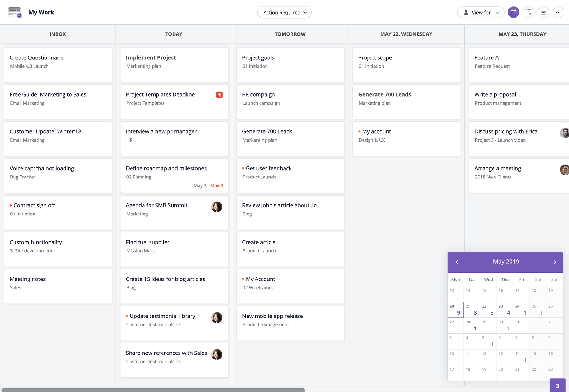
Task: Open the archive box icon in the top toolbar
Action: coord(544,12)
